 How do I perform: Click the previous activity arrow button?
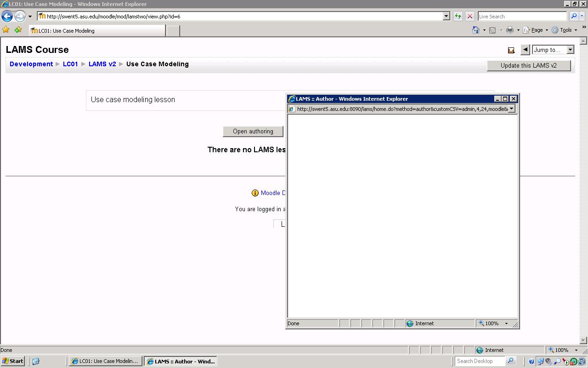click(525, 50)
